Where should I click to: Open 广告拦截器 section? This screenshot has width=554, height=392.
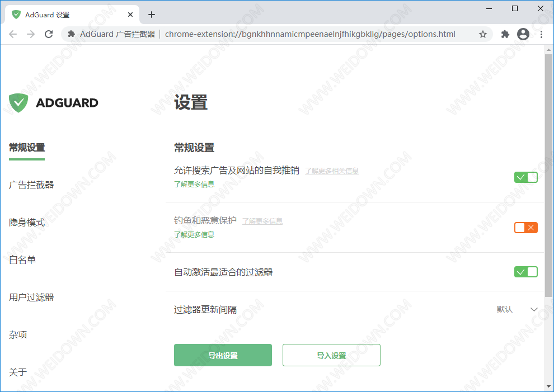(x=31, y=185)
